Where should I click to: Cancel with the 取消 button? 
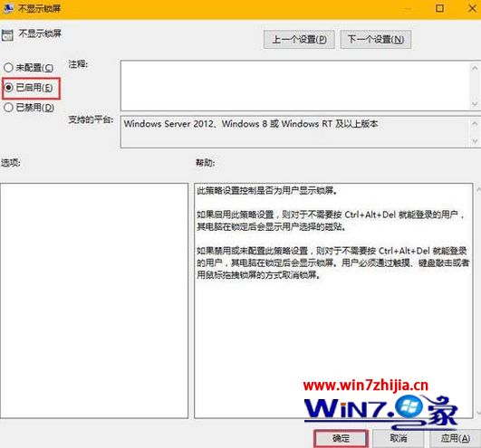pos(399,438)
